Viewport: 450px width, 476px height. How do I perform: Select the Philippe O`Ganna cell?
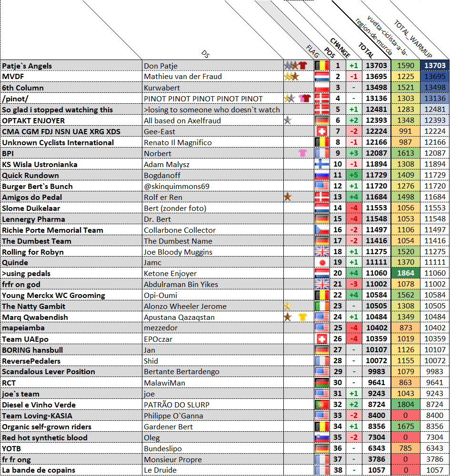(x=212, y=416)
